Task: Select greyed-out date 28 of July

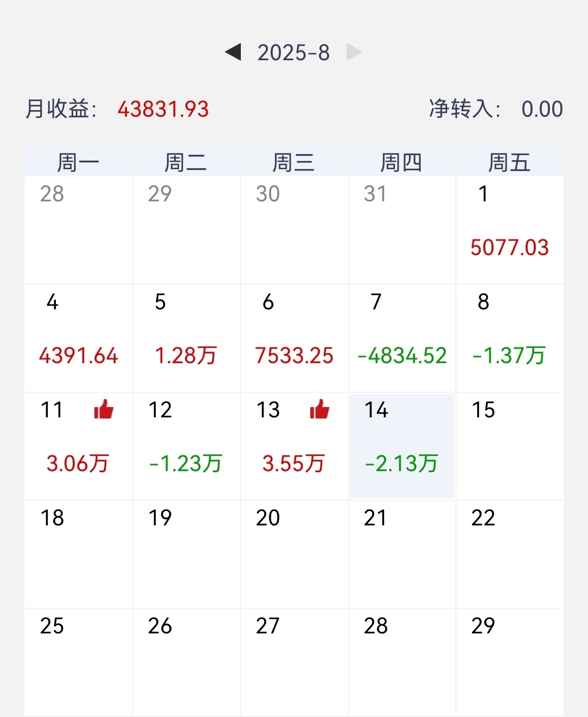Action: [x=78, y=230]
